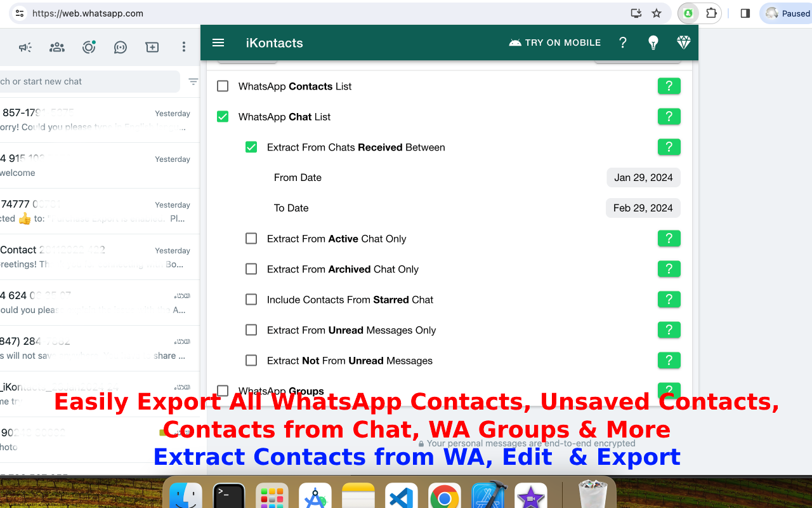Check Extract From Active Chat Only

click(251, 238)
